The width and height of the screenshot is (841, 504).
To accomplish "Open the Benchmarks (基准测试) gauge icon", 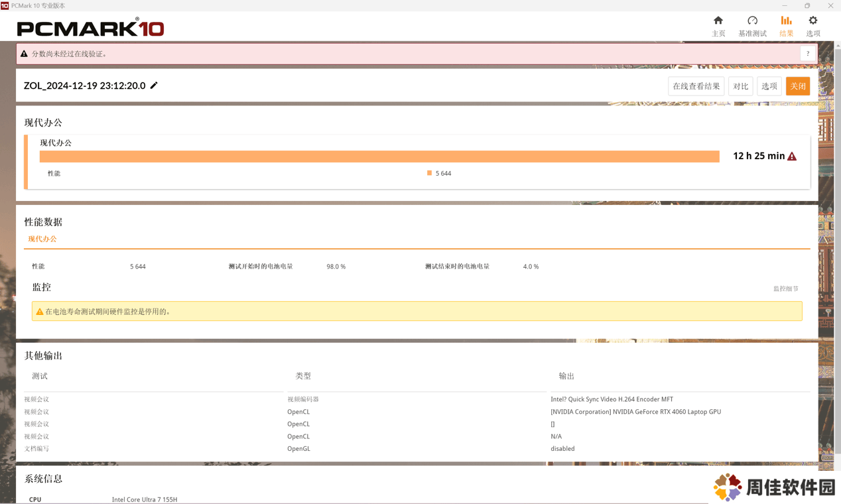I will pyautogui.click(x=752, y=21).
